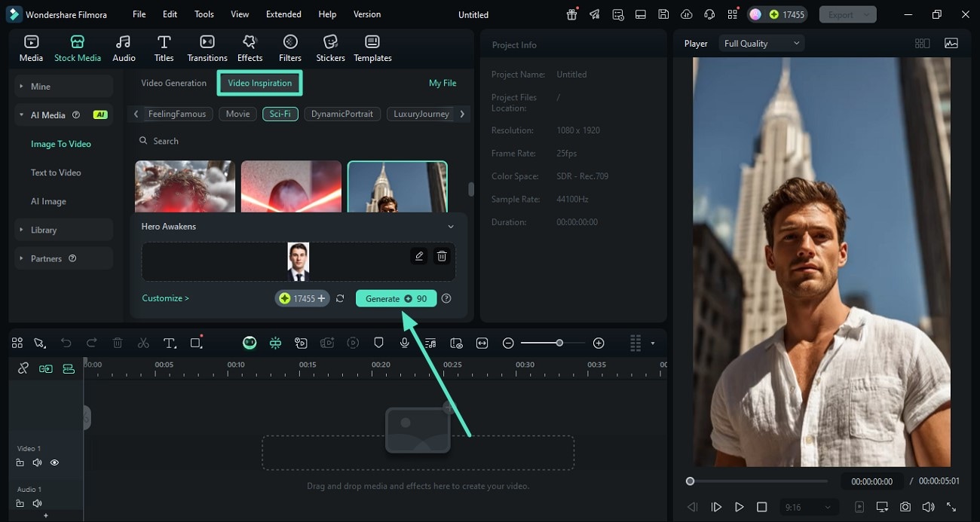The width and height of the screenshot is (980, 522).
Task: Open the Audio library
Action: [124, 48]
